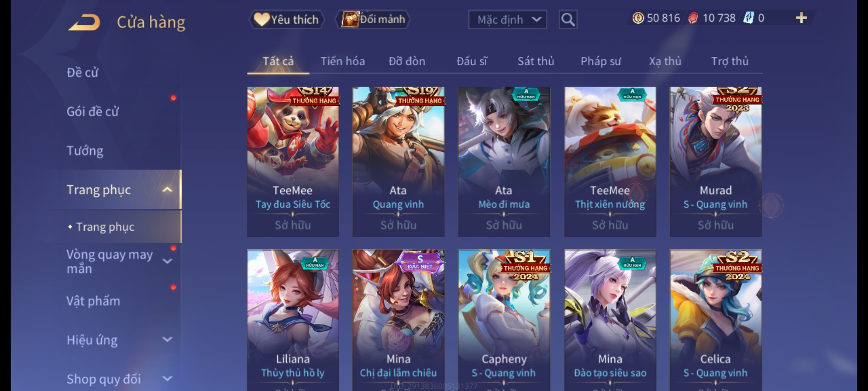Expand the Hiệu ứng sidebar section
Image resolution: width=868 pixels, height=391 pixels.
point(167,340)
